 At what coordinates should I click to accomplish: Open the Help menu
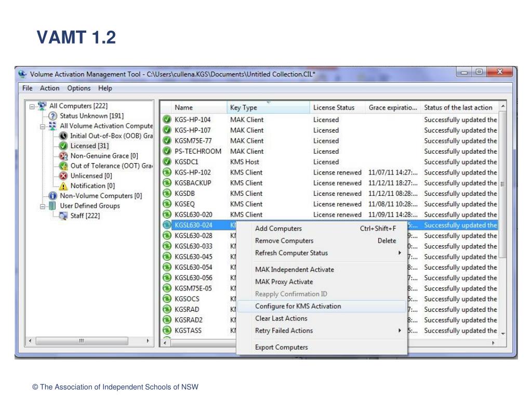click(x=105, y=88)
